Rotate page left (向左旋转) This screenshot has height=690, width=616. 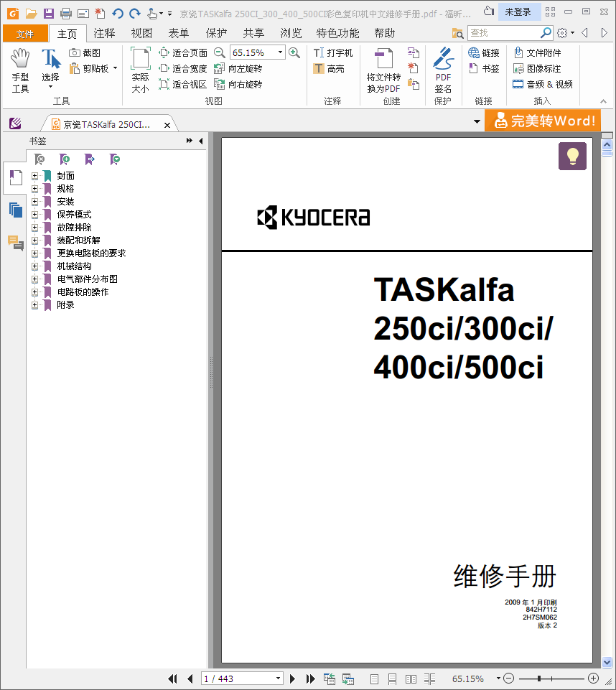pos(238,69)
